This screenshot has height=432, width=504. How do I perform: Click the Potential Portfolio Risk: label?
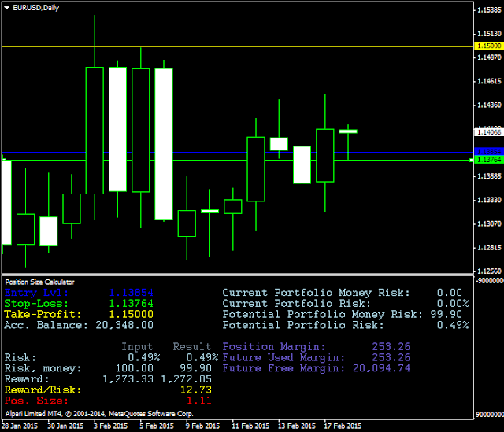tap(303, 325)
